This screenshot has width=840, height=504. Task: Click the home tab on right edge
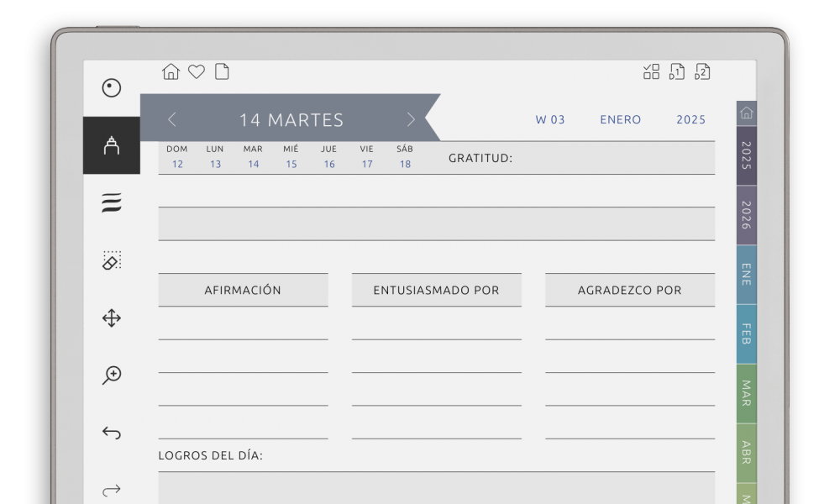[746, 113]
